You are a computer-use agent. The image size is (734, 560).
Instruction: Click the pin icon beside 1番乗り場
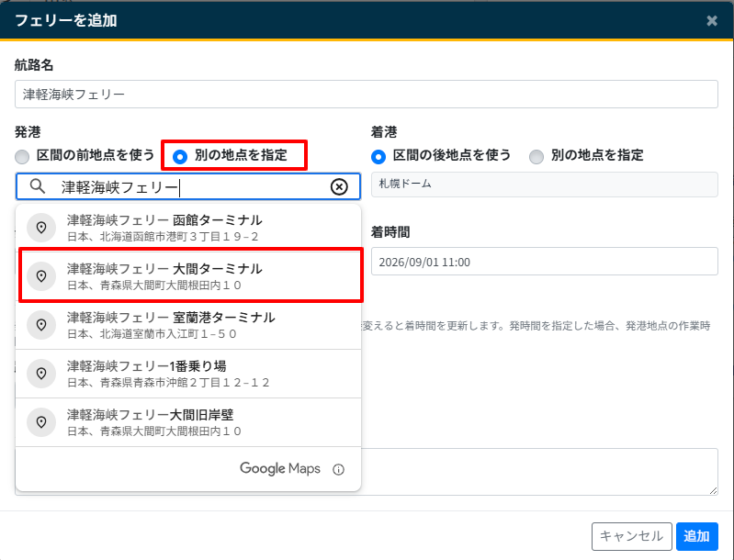pyautogui.click(x=41, y=374)
